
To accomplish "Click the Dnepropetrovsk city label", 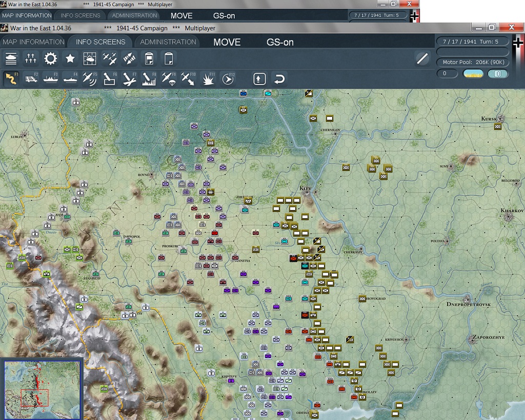I will point(469,304).
